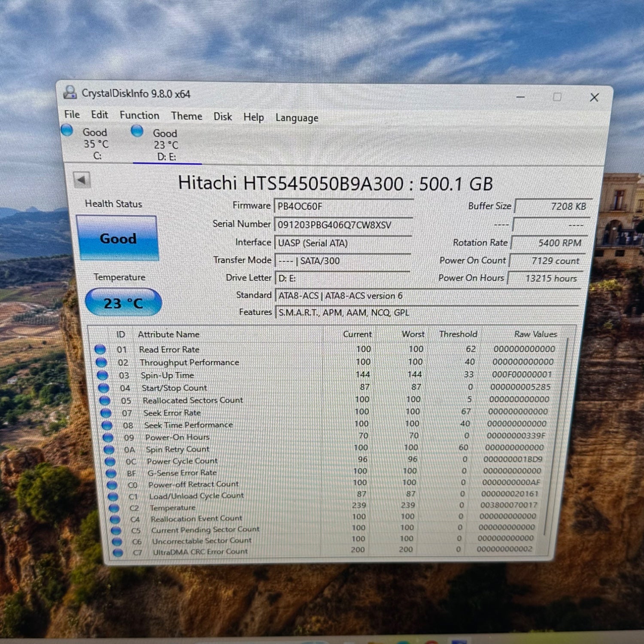
Task: Click status icon for Power-On Hours attribute
Action: click(x=108, y=437)
